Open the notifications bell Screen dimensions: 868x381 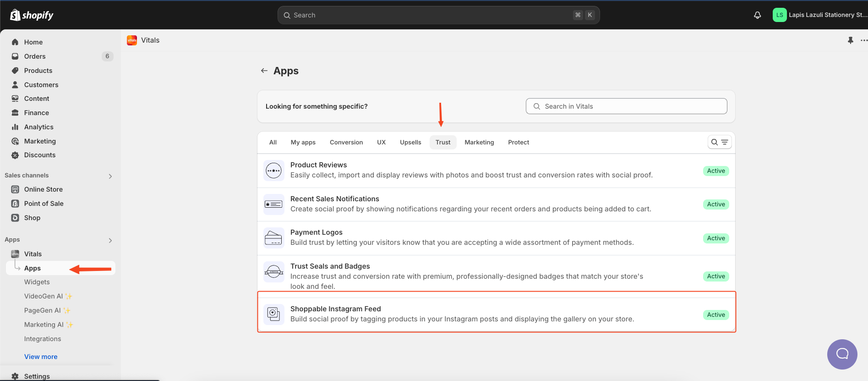click(758, 15)
